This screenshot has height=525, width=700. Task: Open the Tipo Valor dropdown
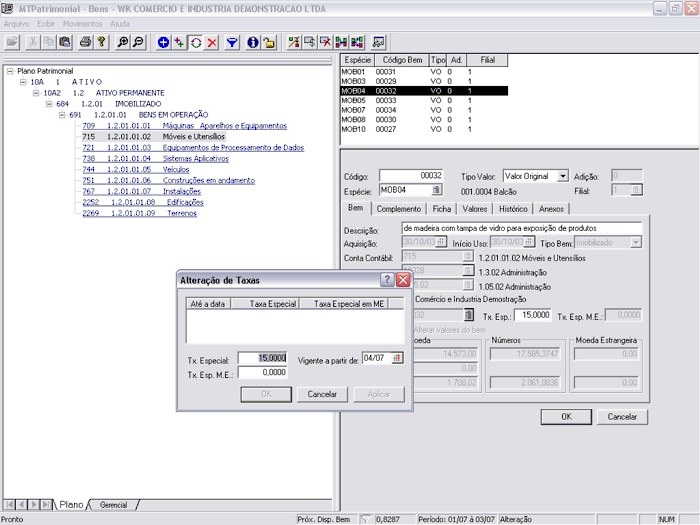pyautogui.click(x=562, y=176)
